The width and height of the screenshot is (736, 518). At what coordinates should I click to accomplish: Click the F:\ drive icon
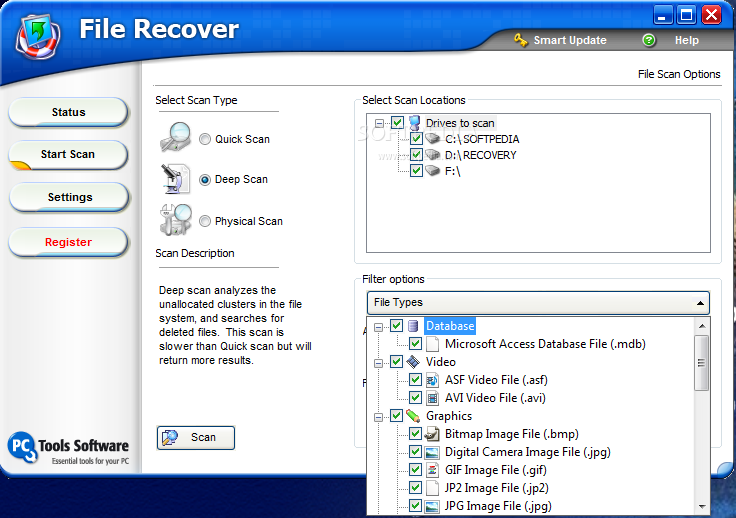[432, 171]
